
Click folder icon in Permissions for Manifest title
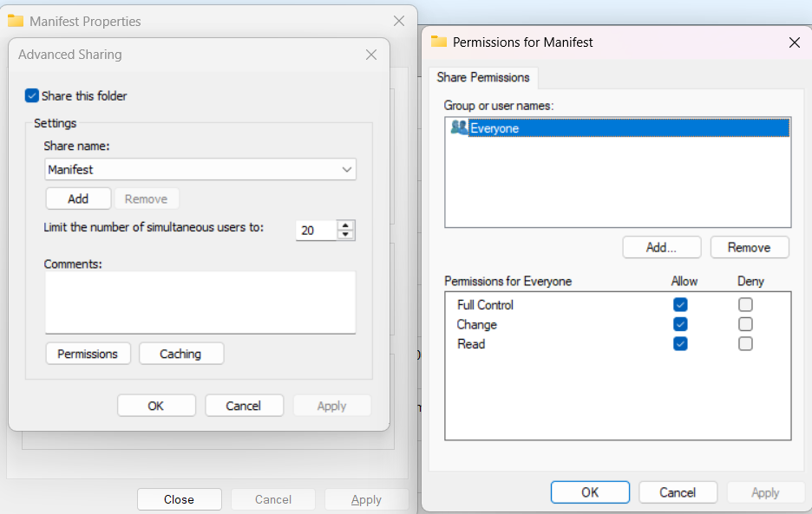tap(439, 42)
